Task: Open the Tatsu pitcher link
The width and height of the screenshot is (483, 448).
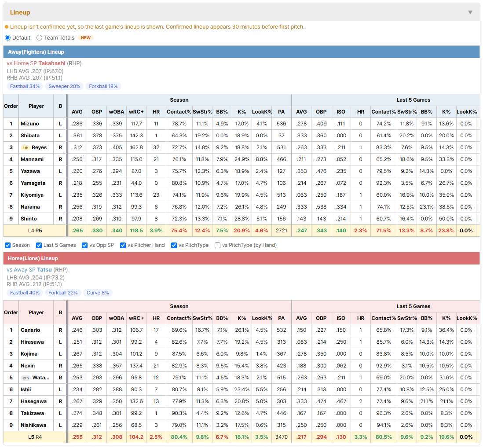Action: click(x=44, y=270)
